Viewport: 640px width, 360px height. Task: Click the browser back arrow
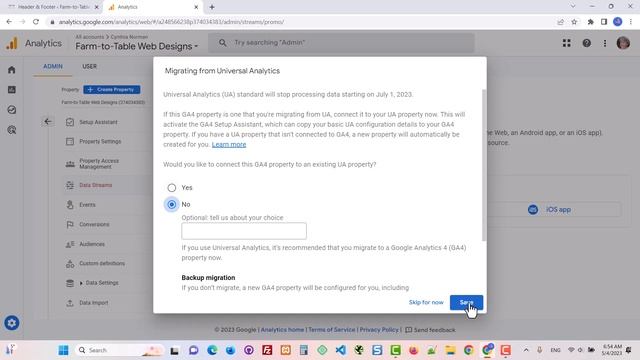(x=9, y=22)
